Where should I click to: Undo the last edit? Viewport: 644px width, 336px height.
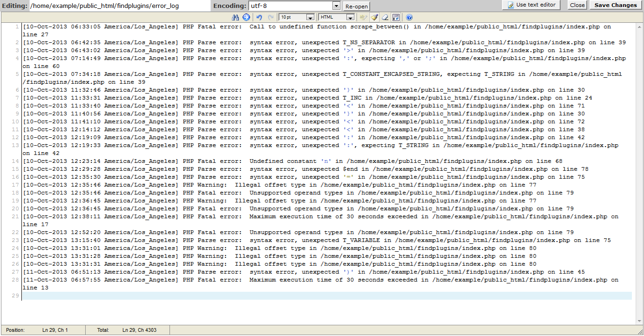259,17
